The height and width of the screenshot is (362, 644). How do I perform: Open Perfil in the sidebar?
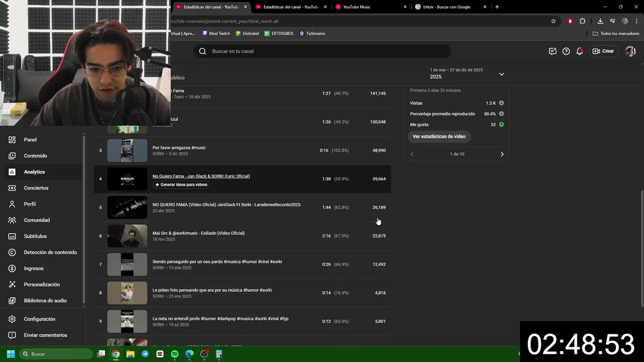[43, 204]
